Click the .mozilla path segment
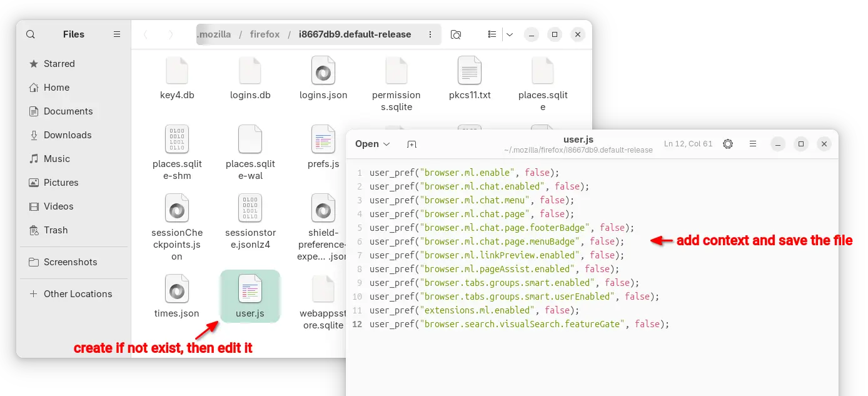This screenshot has height=396, width=868. 214,34
